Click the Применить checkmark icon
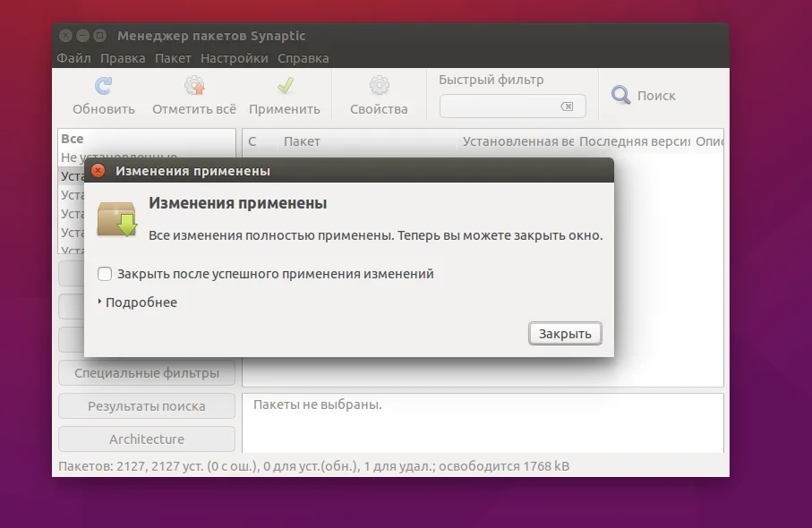The image size is (812, 528). pos(285,85)
